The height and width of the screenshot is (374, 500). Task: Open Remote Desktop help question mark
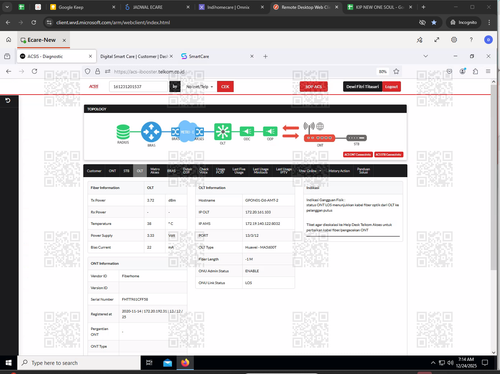click(471, 40)
